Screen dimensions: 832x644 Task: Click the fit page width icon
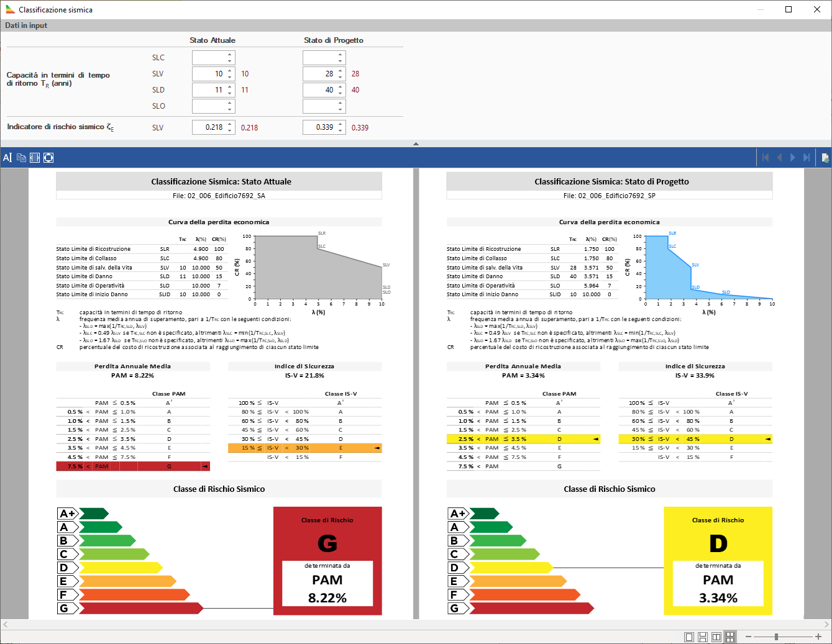(x=35, y=158)
